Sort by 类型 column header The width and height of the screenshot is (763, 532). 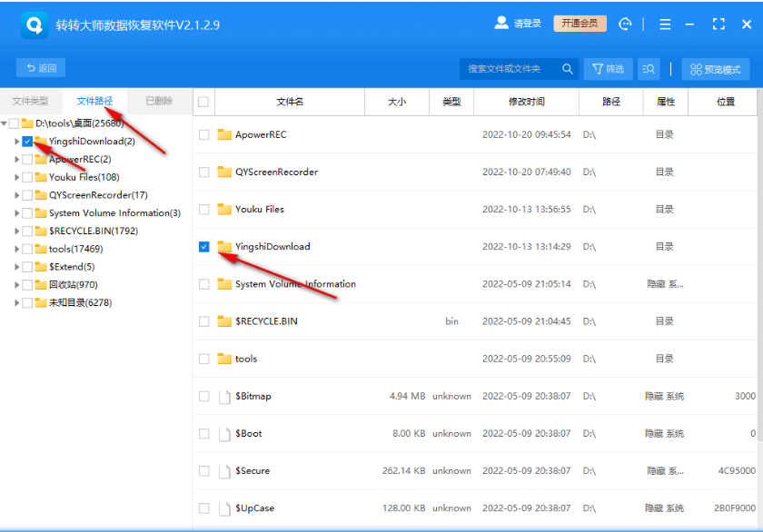click(451, 102)
